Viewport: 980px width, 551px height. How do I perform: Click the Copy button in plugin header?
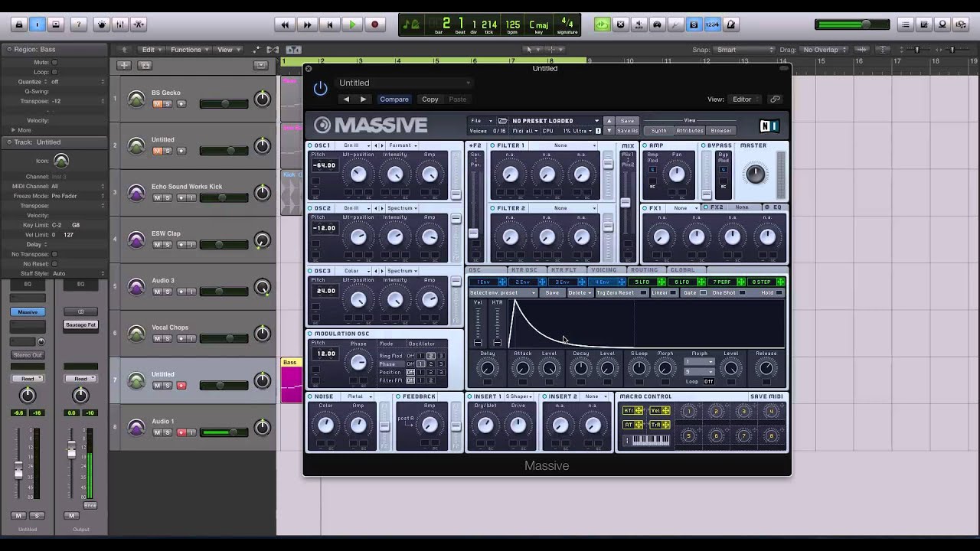pyautogui.click(x=430, y=99)
